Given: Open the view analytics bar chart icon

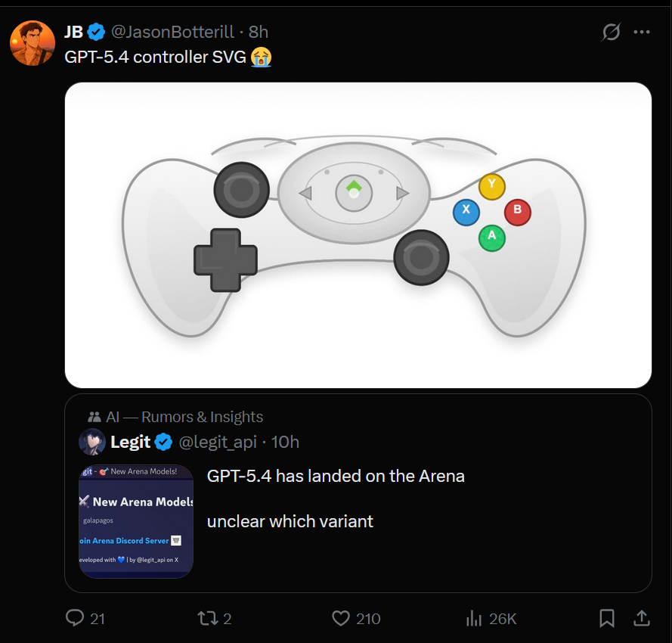Looking at the screenshot, I should click(x=474, y=618).
